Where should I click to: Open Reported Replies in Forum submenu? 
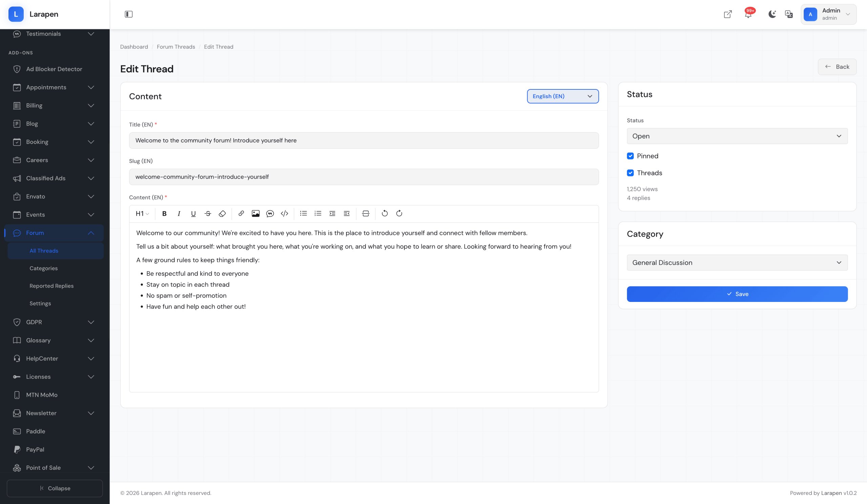[51, 286]
